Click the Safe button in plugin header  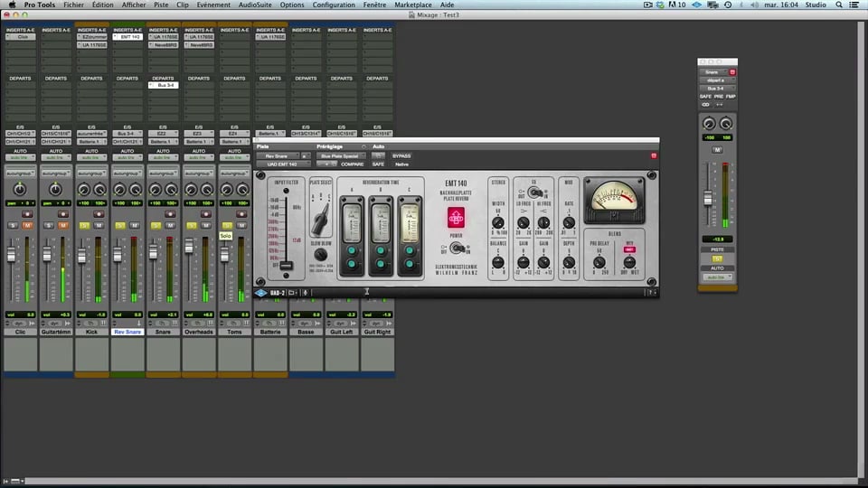(378, 164)
